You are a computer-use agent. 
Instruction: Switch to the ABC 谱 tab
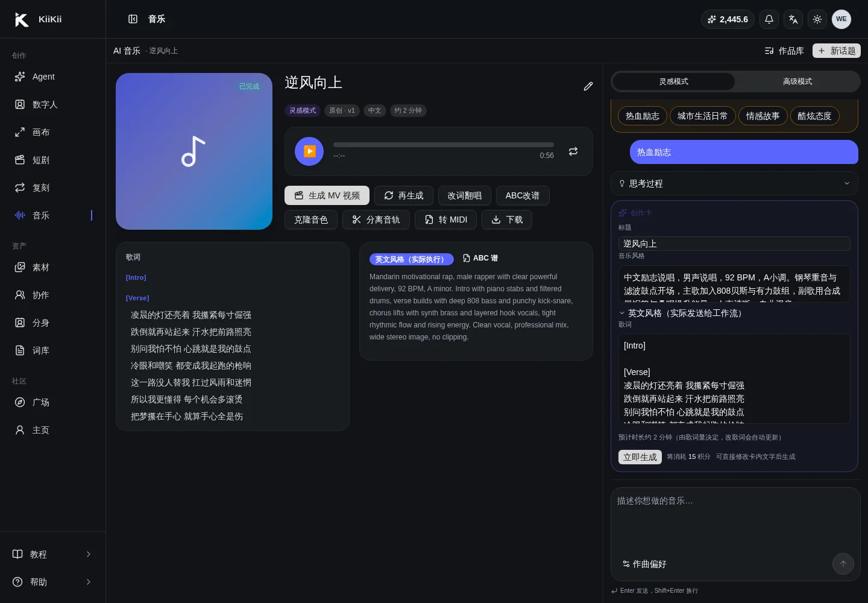point(480,258)
